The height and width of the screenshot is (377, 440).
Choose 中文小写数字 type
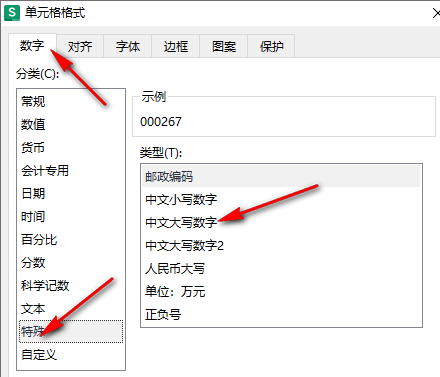281,199
